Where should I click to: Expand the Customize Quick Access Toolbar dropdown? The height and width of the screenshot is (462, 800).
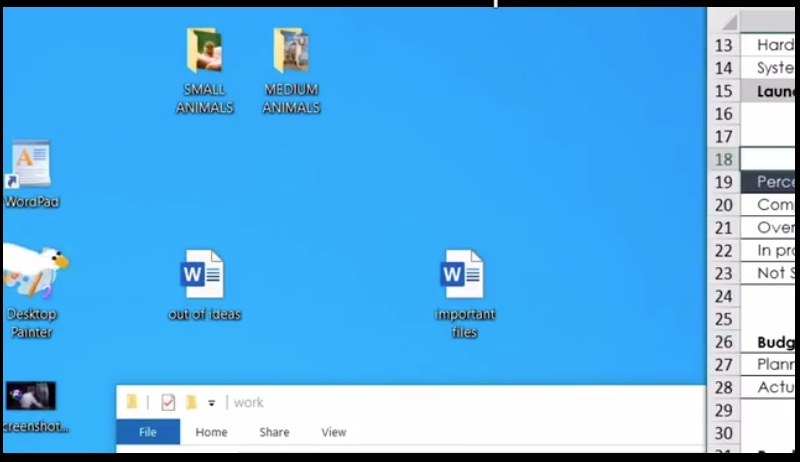(211, 403)
